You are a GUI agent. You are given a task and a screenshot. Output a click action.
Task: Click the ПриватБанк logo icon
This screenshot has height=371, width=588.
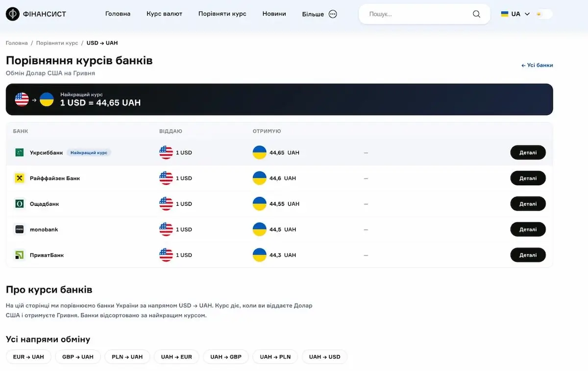20,255
